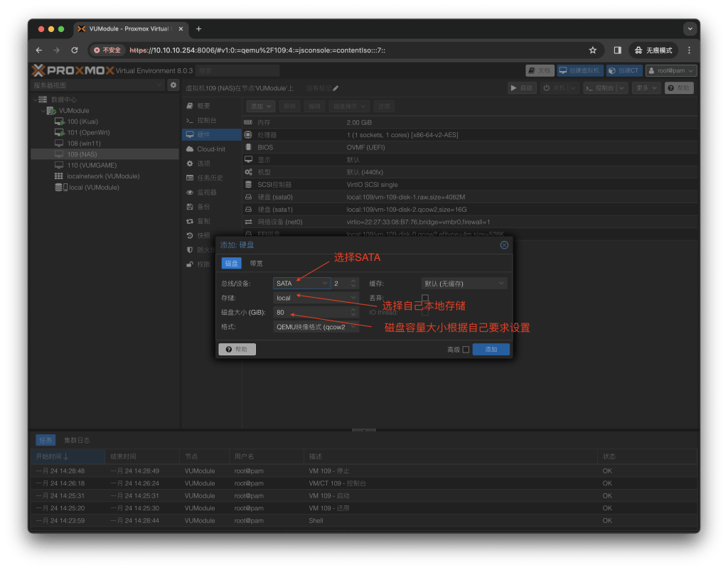
Task: Click the 创建虚拟机 (Create VM) button
Action: point(580,70)
